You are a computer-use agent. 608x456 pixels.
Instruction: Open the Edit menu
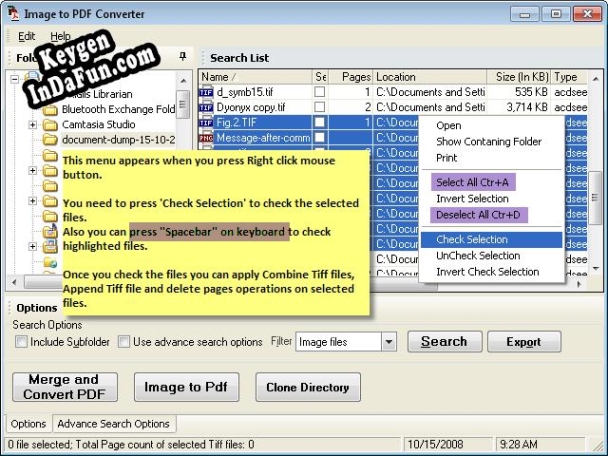[26, 36]
